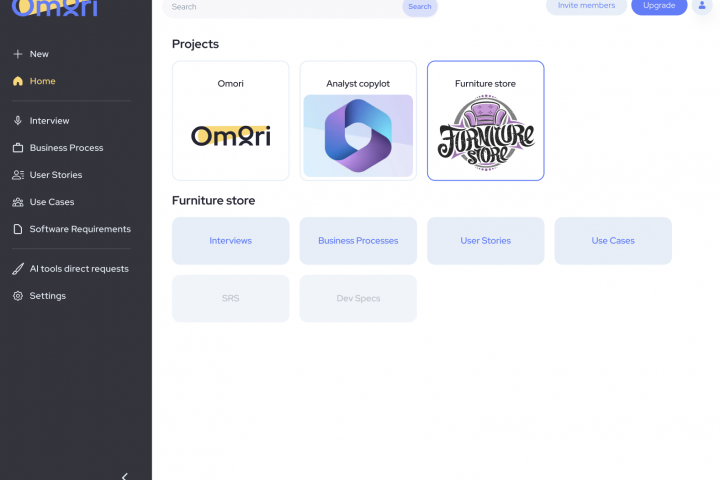The height and width of the screenshot is (480, 720).
Task: Go to Home in the sidebar
Action: tap(42, 81)
